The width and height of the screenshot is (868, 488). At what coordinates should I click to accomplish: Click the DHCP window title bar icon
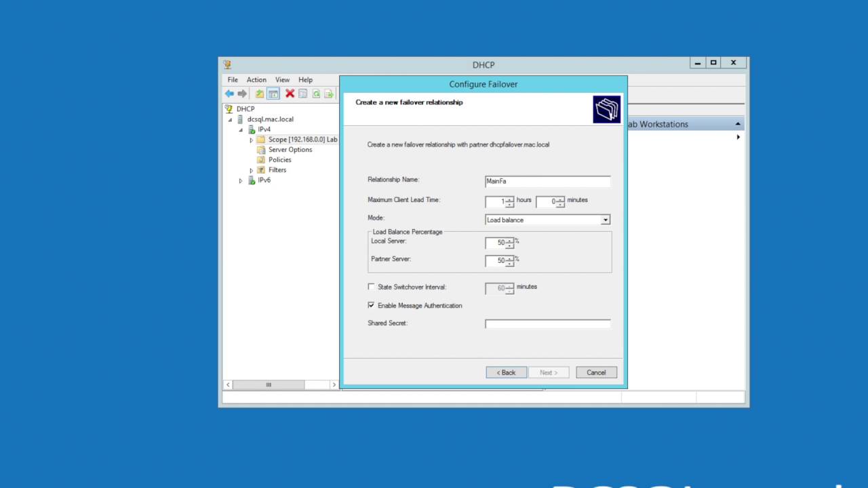227,65
